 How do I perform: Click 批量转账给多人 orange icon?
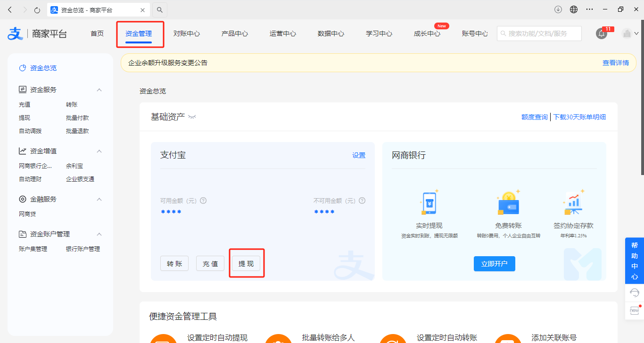pos(278,338)
